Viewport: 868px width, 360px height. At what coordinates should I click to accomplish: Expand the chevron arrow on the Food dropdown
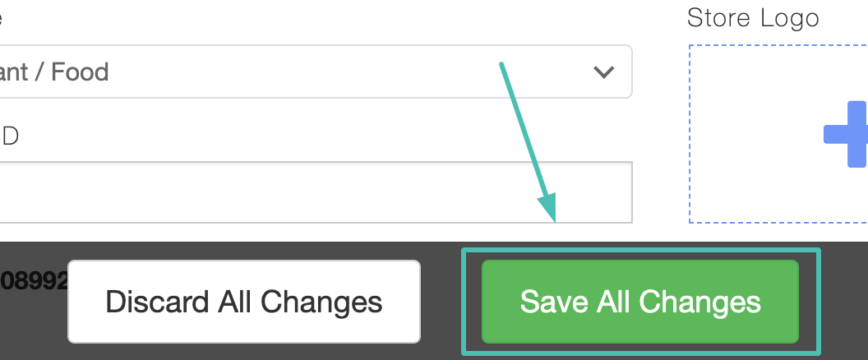(604, 72)
